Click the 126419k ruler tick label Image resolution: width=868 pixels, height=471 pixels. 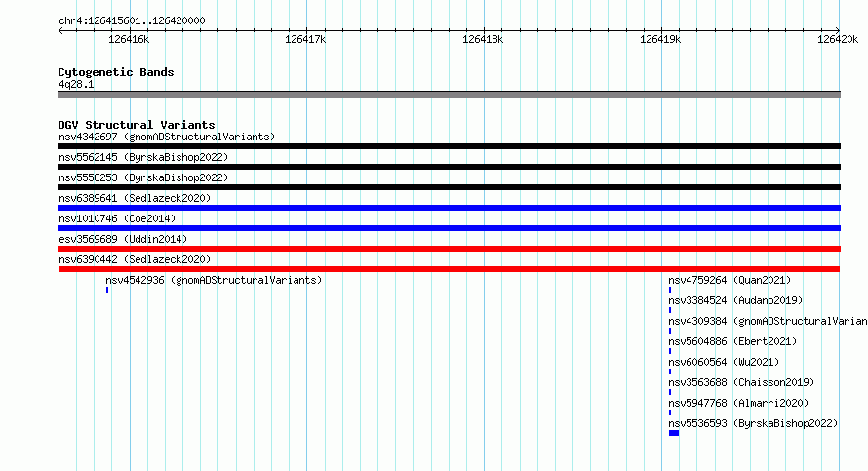click(x=660, y=39)
